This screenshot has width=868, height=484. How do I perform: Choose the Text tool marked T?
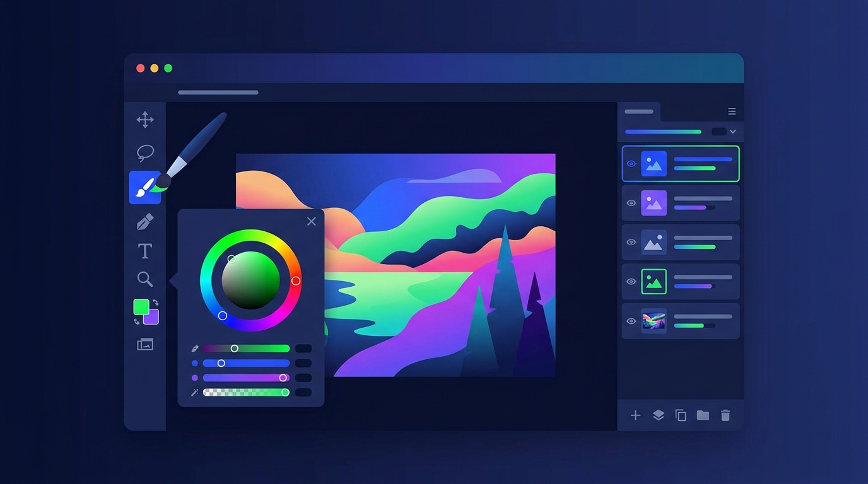(145, 251)
